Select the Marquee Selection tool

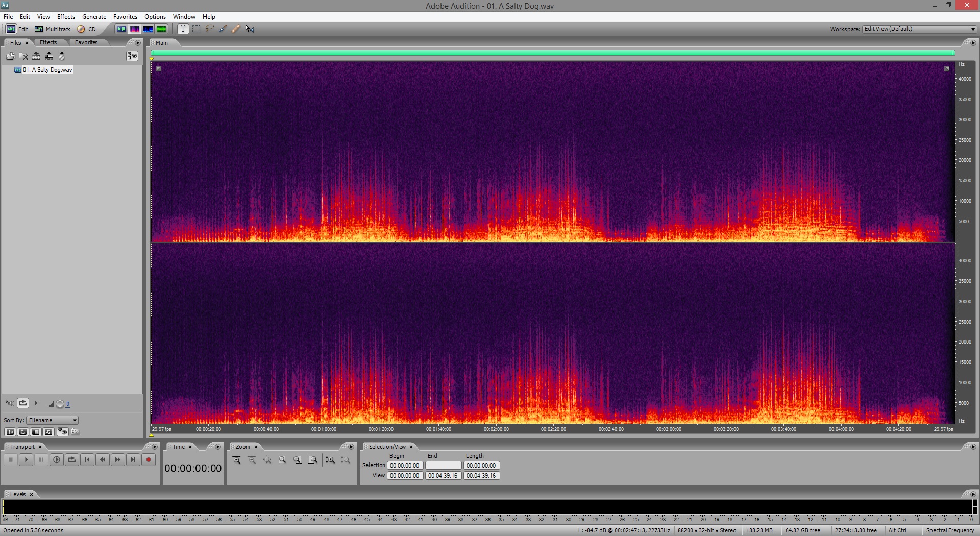click(196, 29)
